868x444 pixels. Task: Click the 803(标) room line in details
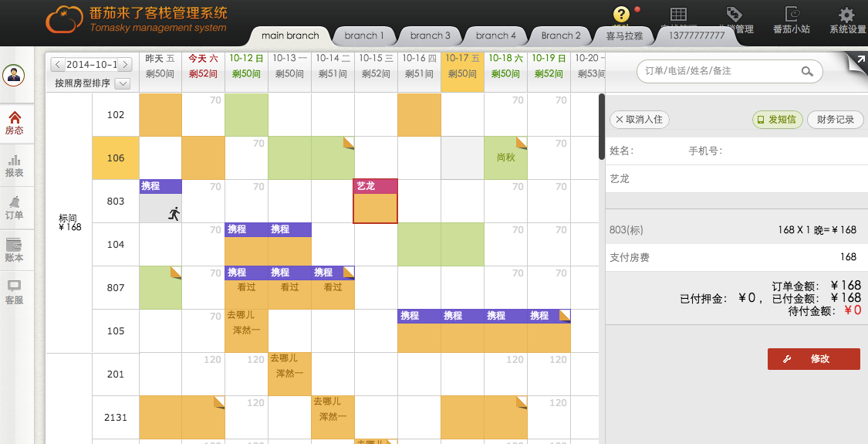736,229
